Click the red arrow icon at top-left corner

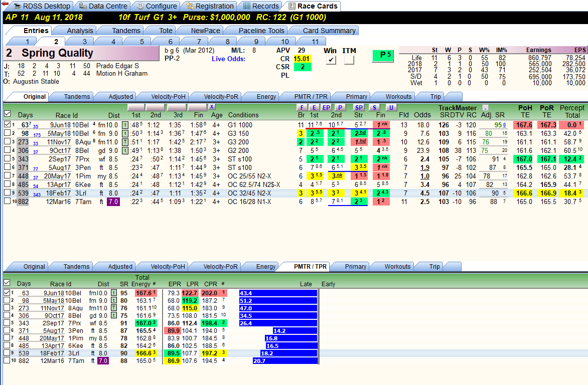[5, 4]
